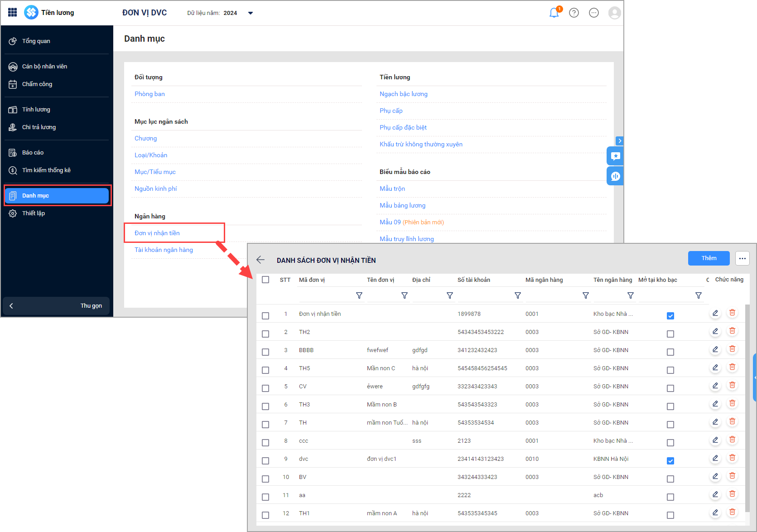The image size is (757, 532).
Task: Open the Ngạch bậc lương link
Action: point(404,94)
